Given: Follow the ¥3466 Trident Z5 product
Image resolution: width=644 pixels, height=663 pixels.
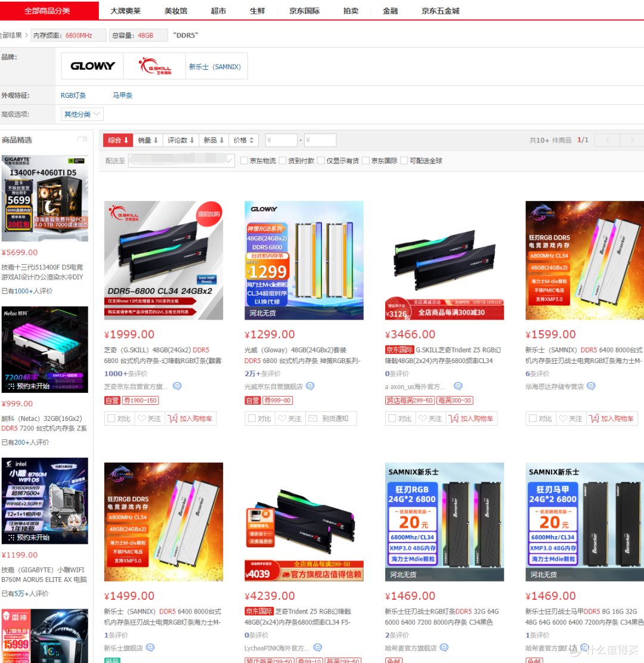Looking at the screenshot, I should coord(431,418).
